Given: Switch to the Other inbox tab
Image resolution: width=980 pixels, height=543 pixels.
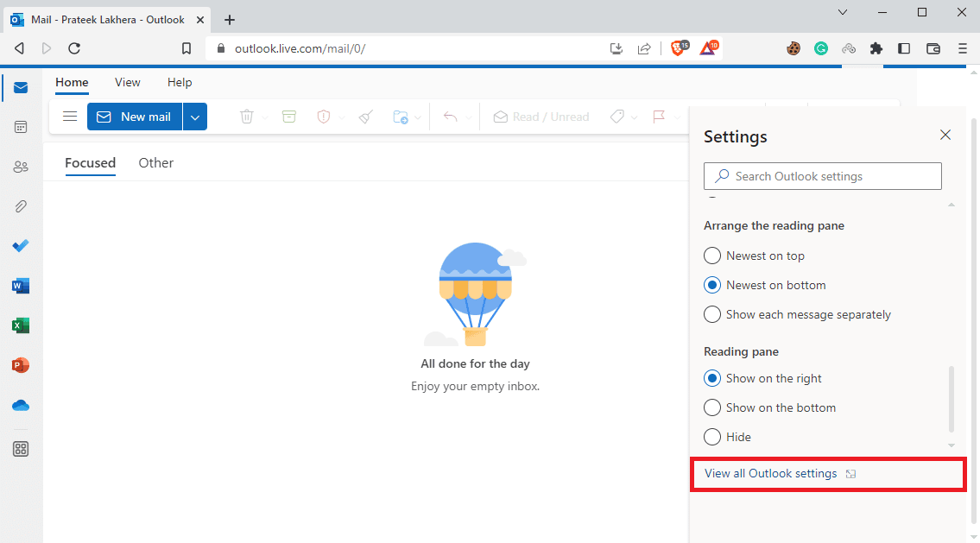Looking at the screenshot, I should pyautogui.click(x=155, y=163).
